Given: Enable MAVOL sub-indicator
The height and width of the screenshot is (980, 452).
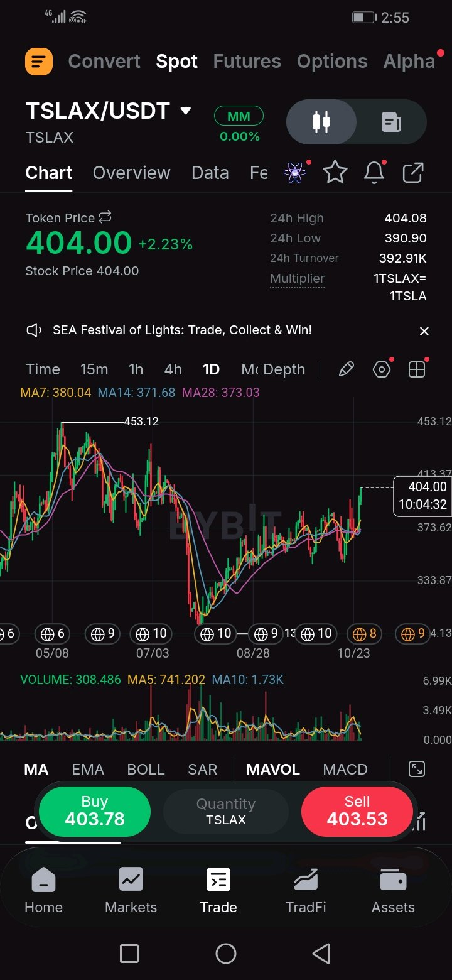Looking at the screenshot, I should 273,770.
